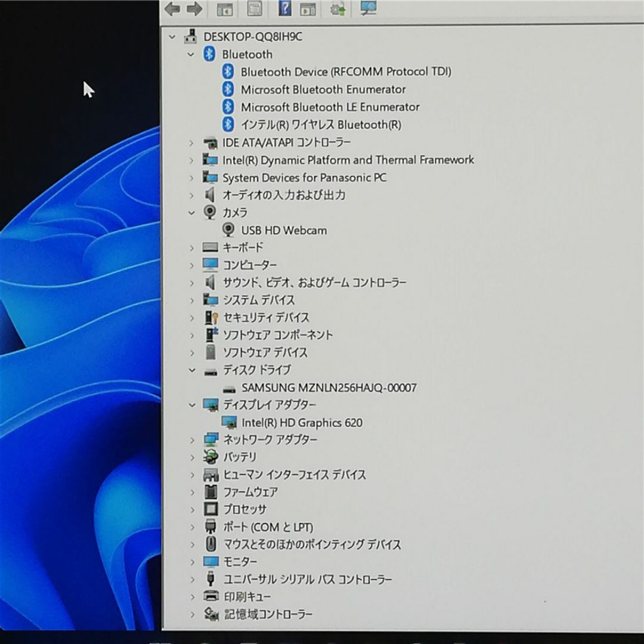644x644 pixels.
Task: Collapse the DESKTOP-QQ8IH9C root node
Action: pyautogui.click(x=172, y=37)
